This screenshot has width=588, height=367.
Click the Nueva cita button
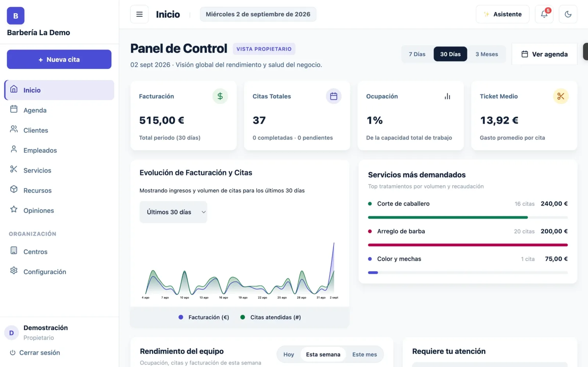coord(59,59)
